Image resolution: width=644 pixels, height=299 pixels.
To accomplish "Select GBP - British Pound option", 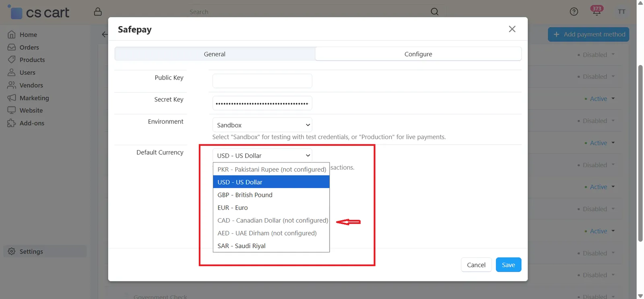I will click(271, 195).
